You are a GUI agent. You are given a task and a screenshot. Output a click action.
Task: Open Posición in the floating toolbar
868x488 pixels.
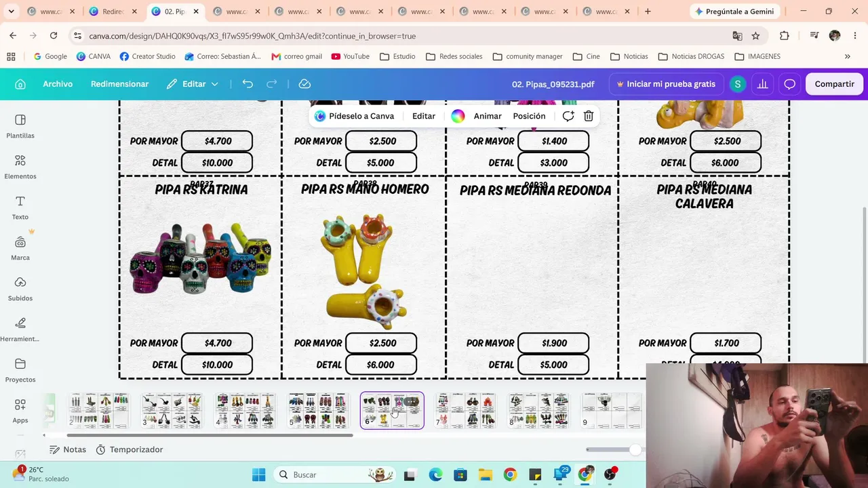[529, 116]
